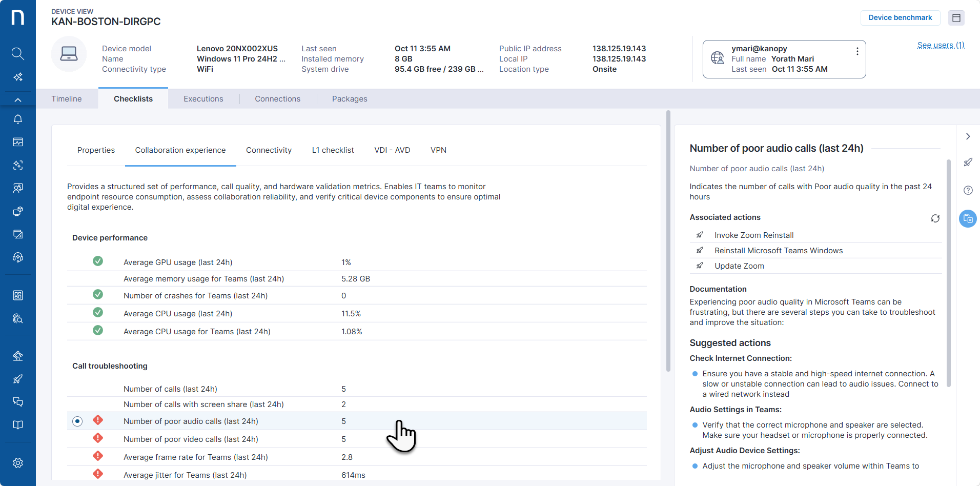
Task: Open the dashboards chart icon in sidebar
Action: click(x=18, y=142)
